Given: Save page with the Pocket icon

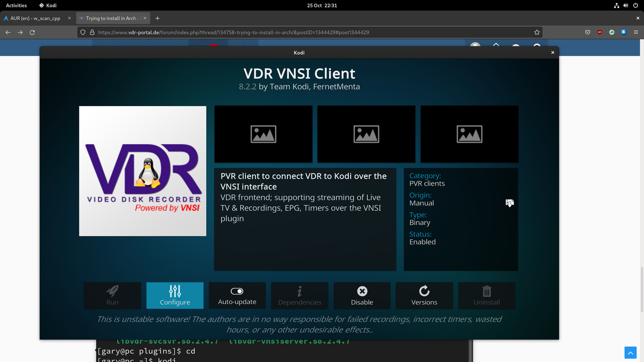Looking at the screenshot, I should coord(587,32).
